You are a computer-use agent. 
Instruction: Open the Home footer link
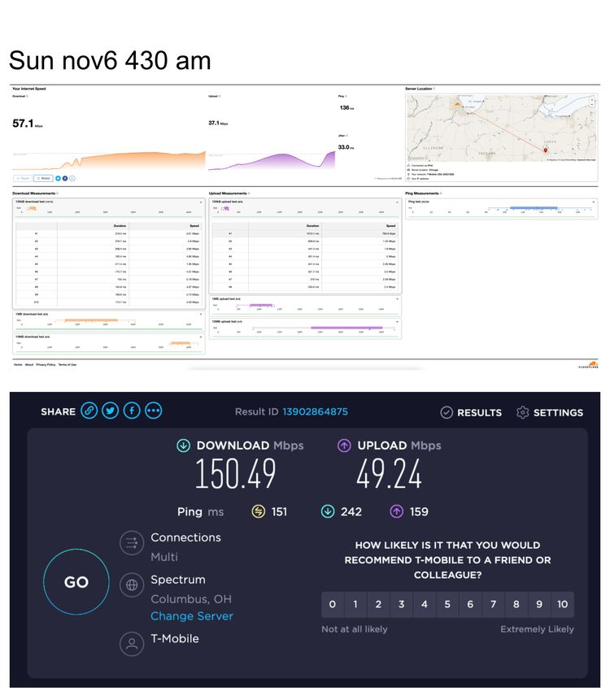(x=18, y=365)
